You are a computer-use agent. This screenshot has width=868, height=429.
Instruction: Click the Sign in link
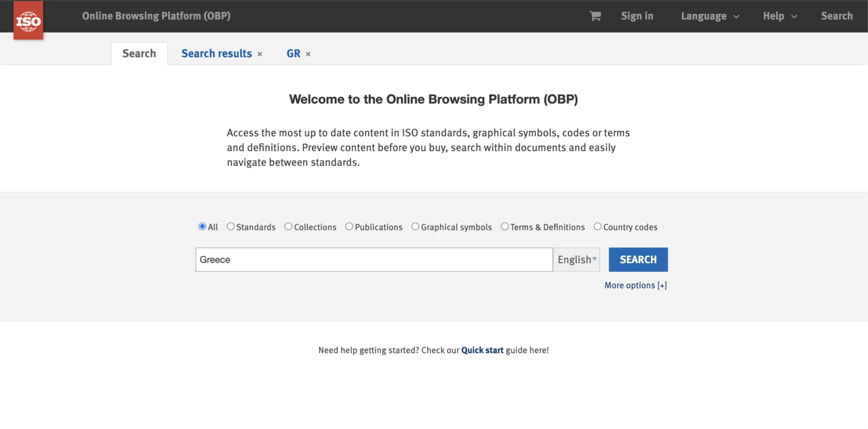(x=637, y=16)
